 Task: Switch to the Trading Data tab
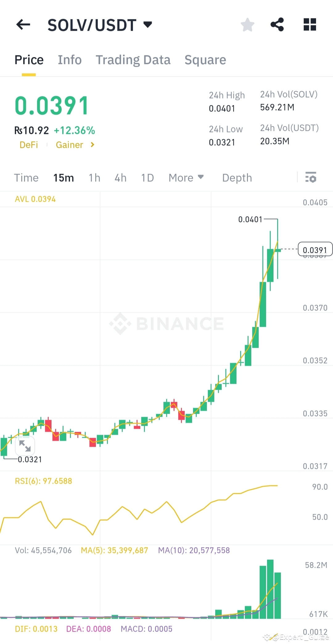133,60
